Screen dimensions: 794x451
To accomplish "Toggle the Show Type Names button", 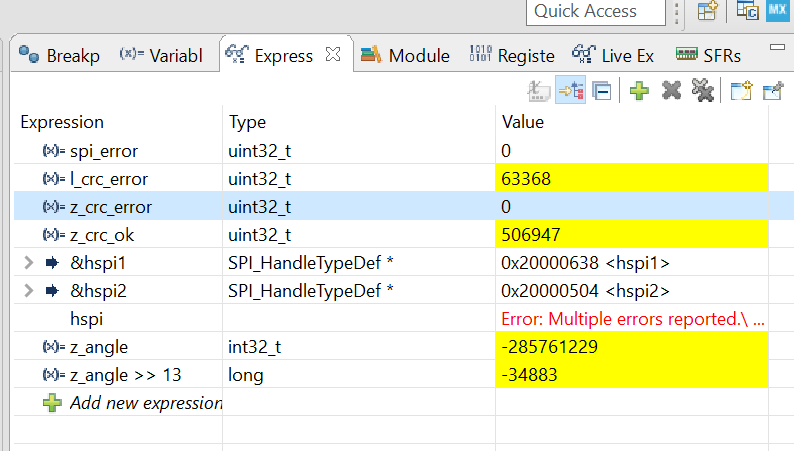I will click(538, 91).
